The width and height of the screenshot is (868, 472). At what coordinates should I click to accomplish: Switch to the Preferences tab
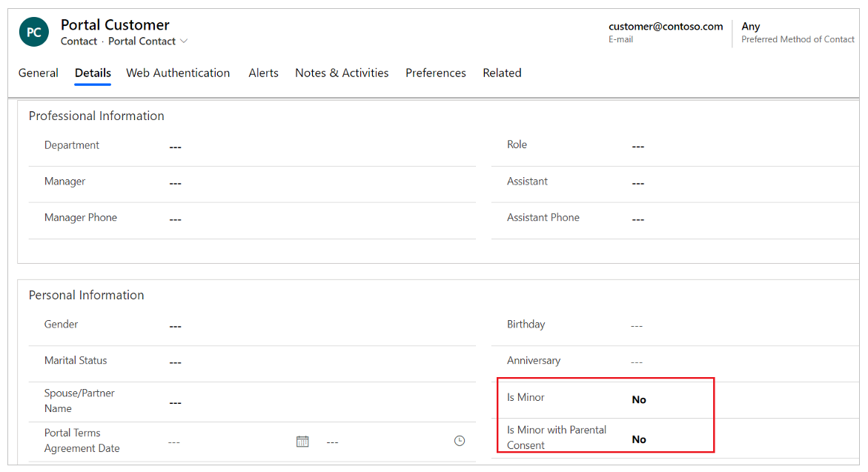[x=436, y=73]
